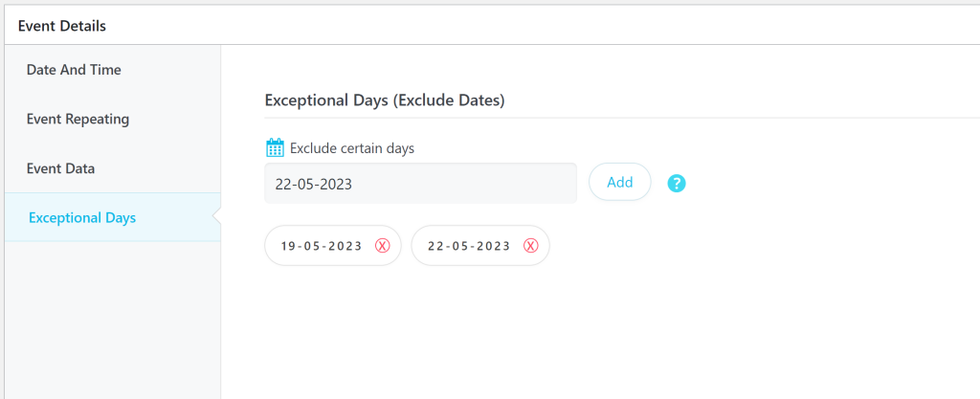This screenshot has height=399, width=980.
Task: Click the 19-05-2023 date chip label
Action: point(322,246)
